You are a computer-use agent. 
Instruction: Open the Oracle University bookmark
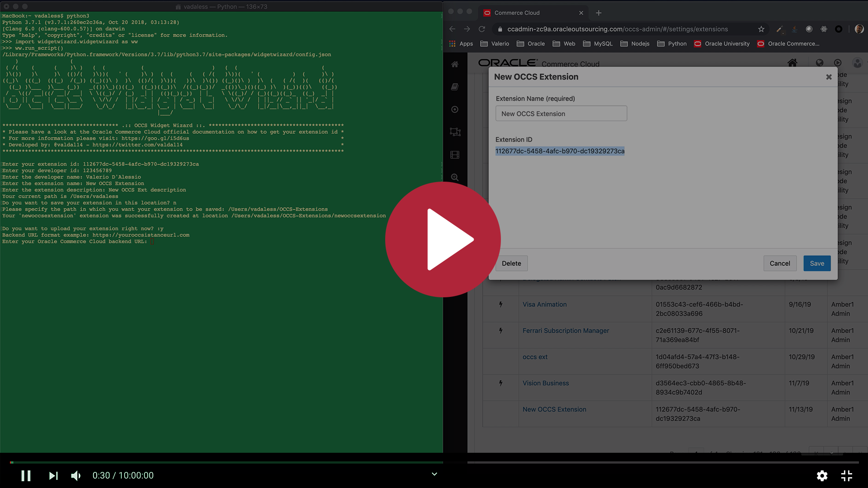722,44
